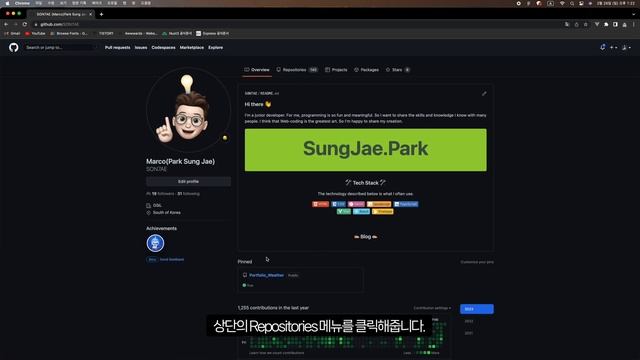Click Learn how we count contributions
The height and width of the screenshot is (360, 640).
[x=276, y=353]
